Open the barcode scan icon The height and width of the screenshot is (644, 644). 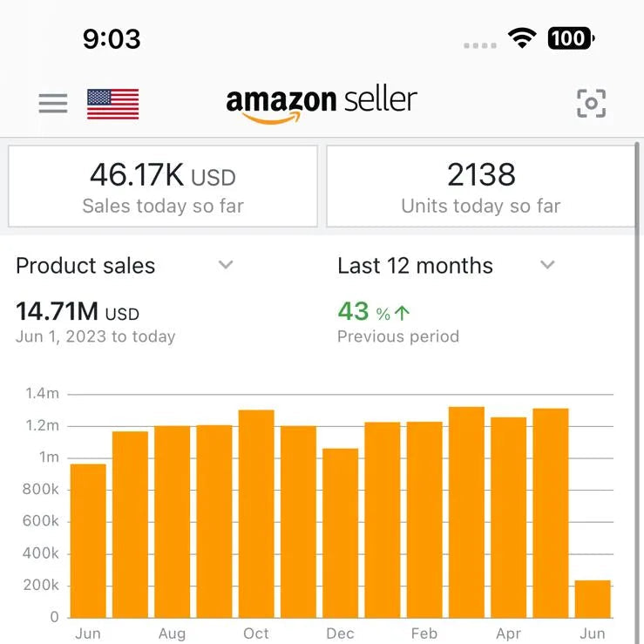pyautogui.click(x=592, y=104)
